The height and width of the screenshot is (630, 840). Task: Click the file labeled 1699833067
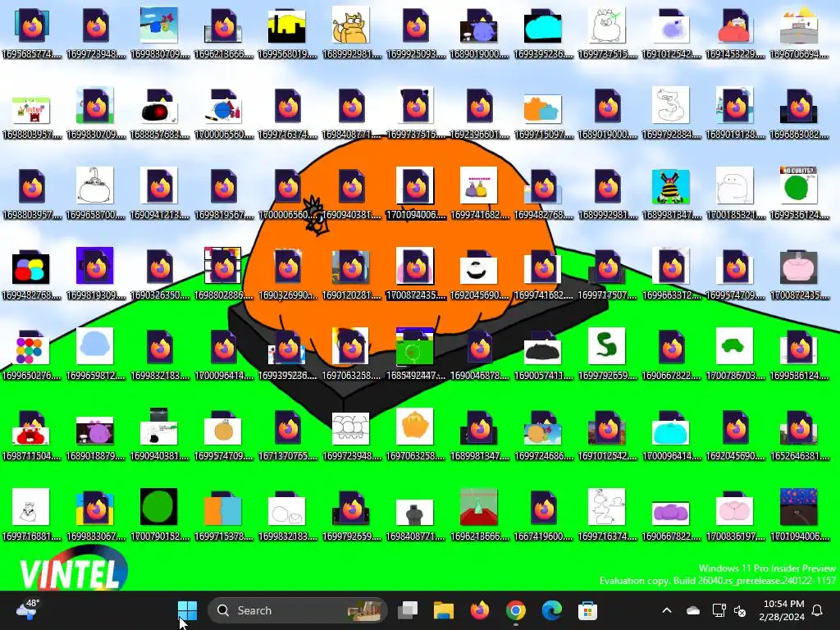[95, 515]
